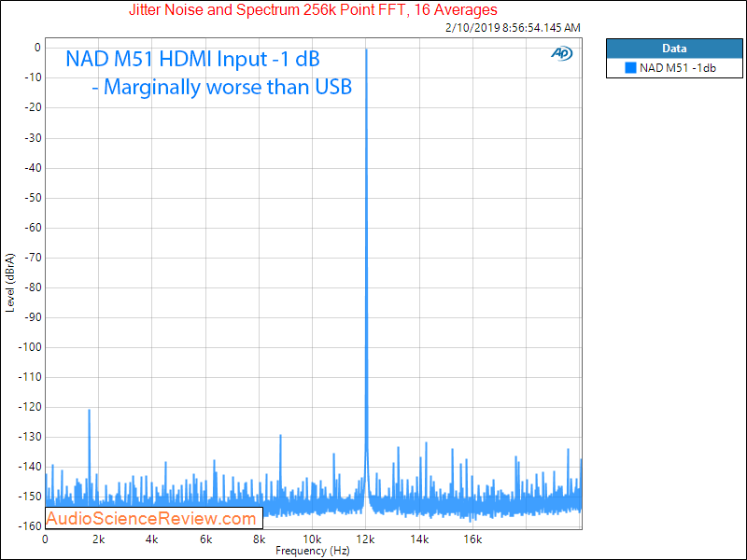
Task: Click the "10k" frequency axis tick label
Action: 313,539
